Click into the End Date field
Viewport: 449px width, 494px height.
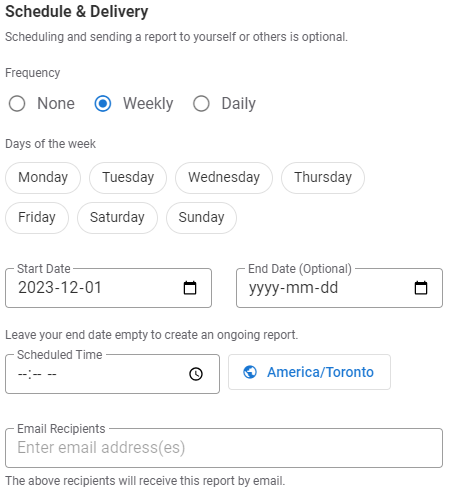tap(339, 288)
